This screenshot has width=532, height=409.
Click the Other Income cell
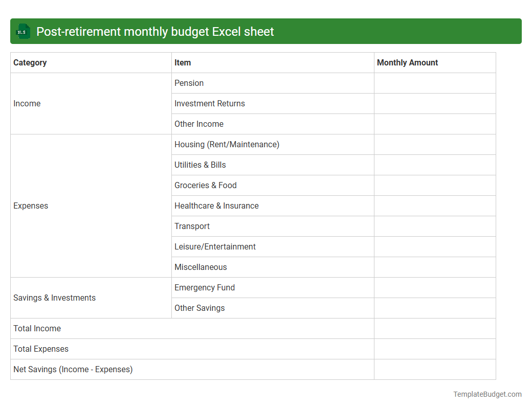(199, 124)
